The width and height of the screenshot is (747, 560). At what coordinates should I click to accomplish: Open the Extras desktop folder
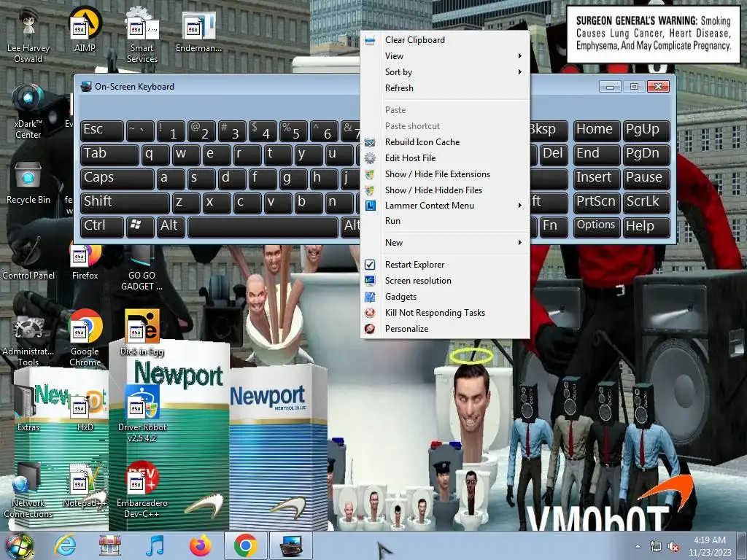28,410
